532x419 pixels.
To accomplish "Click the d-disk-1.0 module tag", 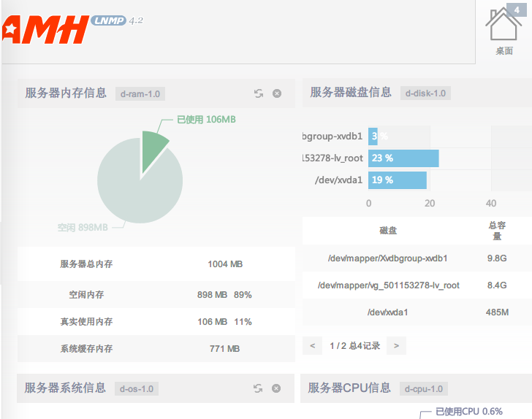I will coord(425,93).
